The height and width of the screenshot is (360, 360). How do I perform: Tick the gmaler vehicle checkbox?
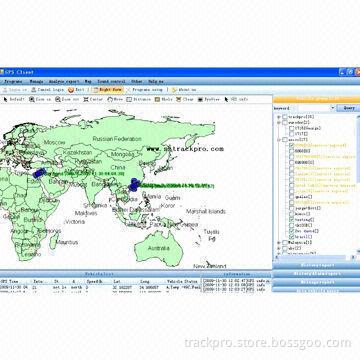click(292, 197)
